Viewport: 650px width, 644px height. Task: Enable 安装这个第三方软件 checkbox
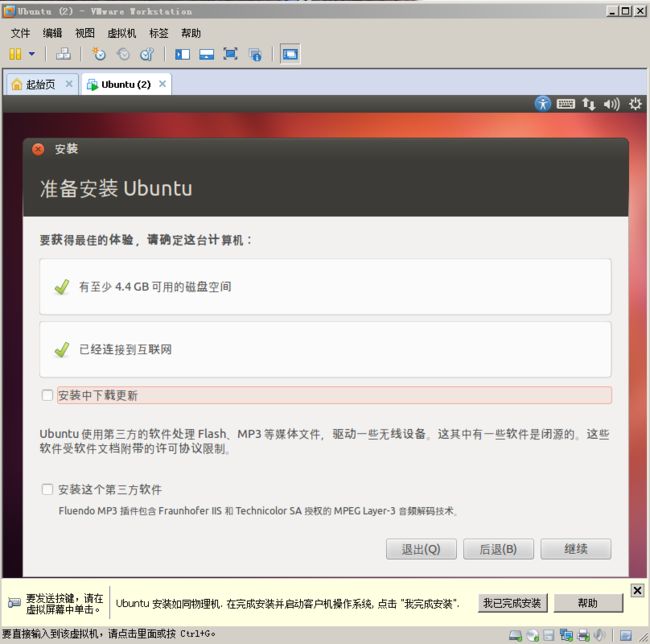point(47,489)
